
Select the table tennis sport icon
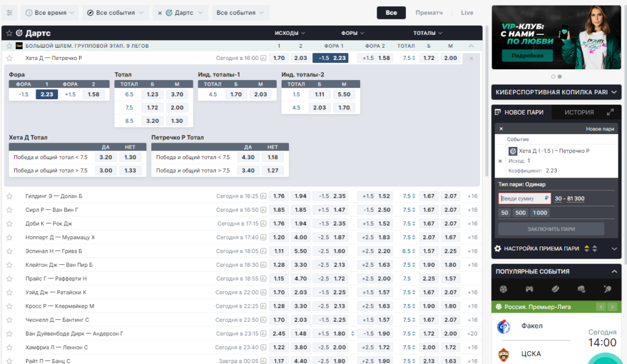tap(607, 289)
